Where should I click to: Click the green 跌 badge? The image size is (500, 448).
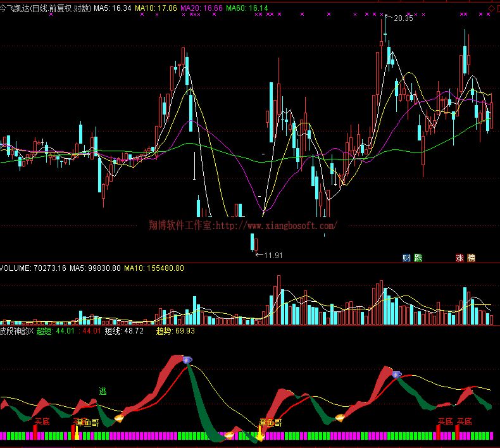pyautogui.click(x=418, y=258)
